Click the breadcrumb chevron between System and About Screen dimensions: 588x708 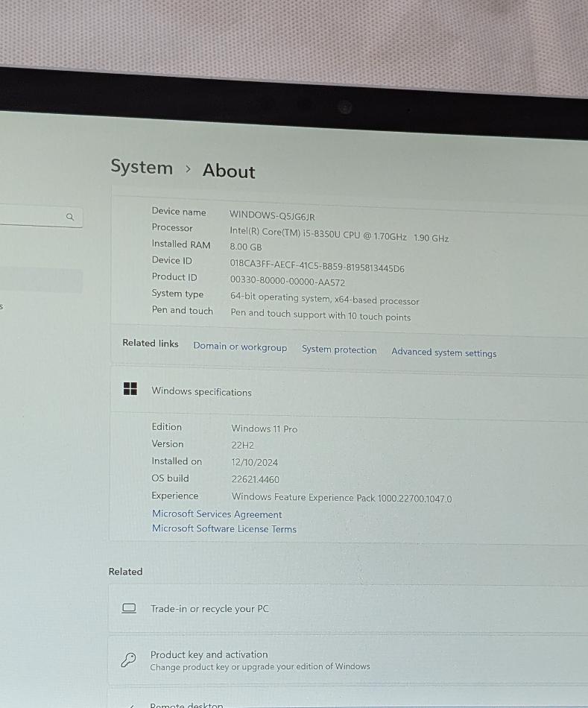click(188, 169)
